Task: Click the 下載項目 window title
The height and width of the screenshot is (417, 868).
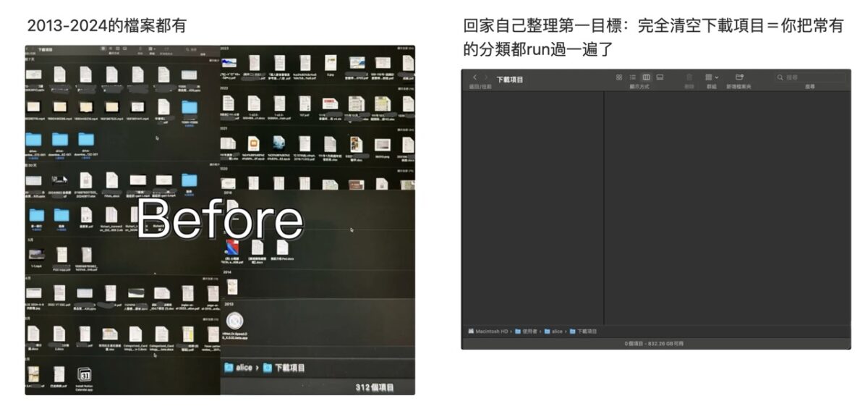Action: tap(509, 79)
